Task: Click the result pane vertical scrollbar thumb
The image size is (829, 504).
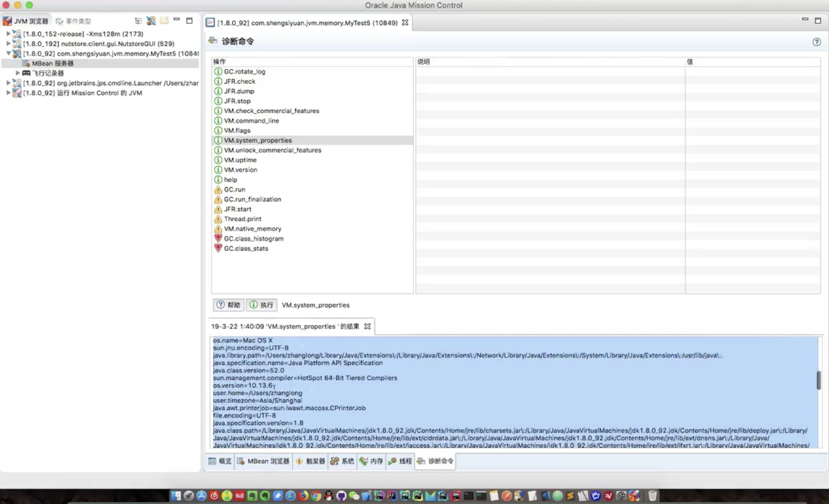Action: [819, 380]
